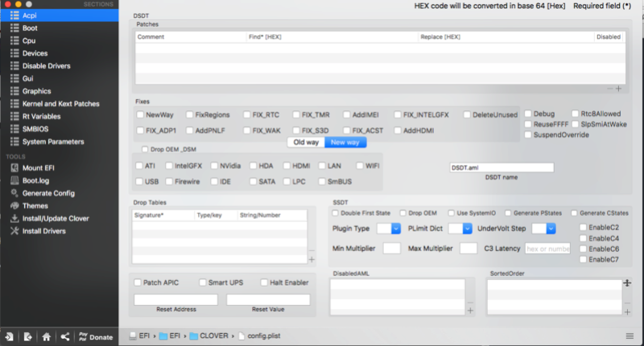
Task: Check the DeleteUnused option
Action: click(467, 114)
